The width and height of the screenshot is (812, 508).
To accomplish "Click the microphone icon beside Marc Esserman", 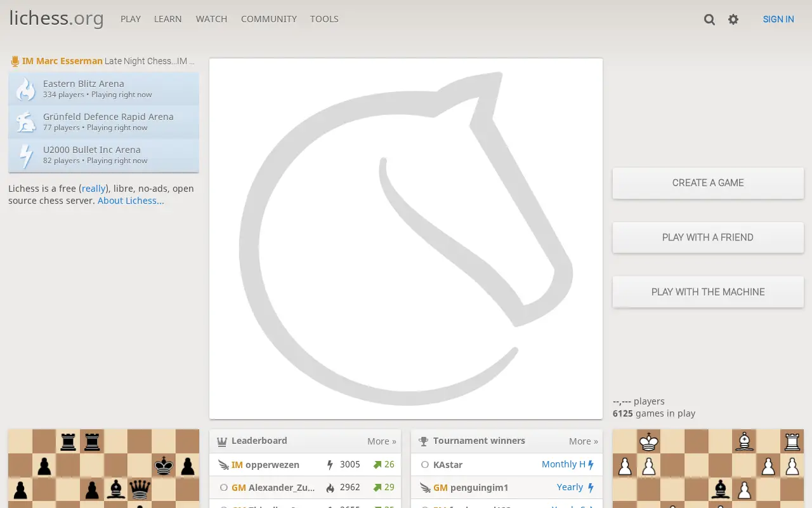I will [15, 62].
